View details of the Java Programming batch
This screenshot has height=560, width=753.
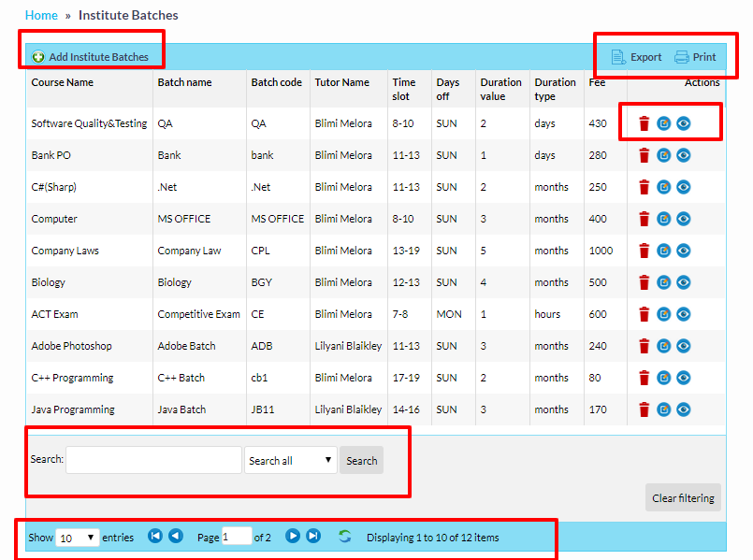pyautogui.click(x=684, y=409)
